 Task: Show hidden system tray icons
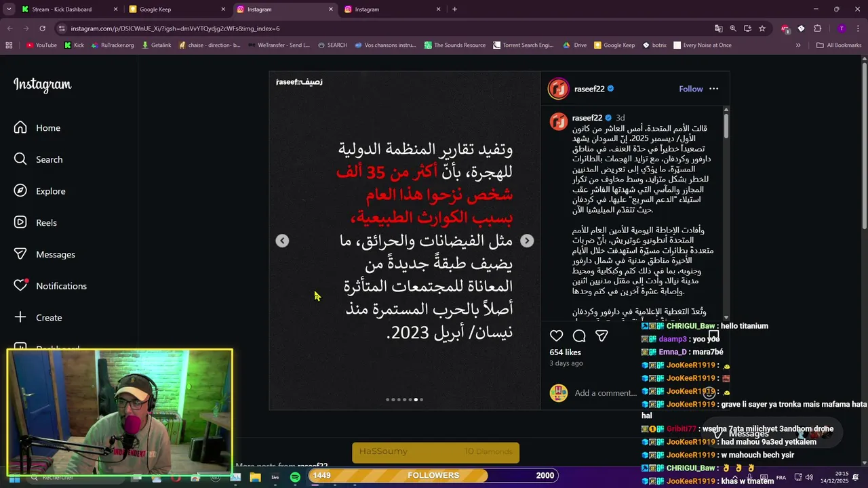coord(734,477)
